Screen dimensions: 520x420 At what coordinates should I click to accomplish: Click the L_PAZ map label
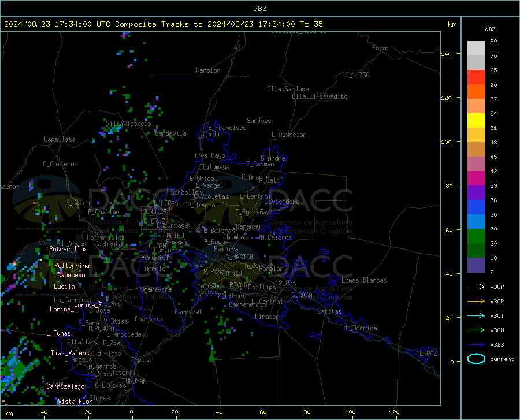(428, 354)
